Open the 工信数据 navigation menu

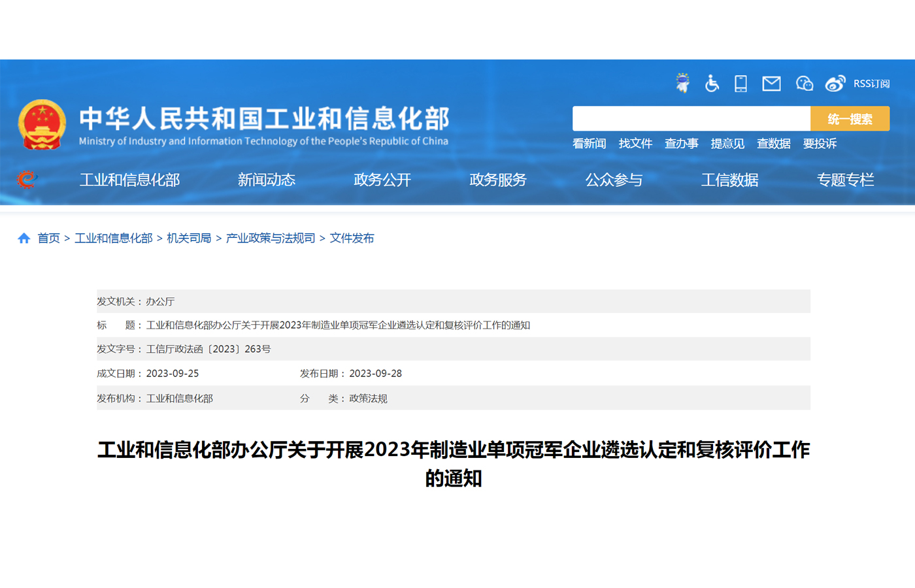tap(729, 180)
